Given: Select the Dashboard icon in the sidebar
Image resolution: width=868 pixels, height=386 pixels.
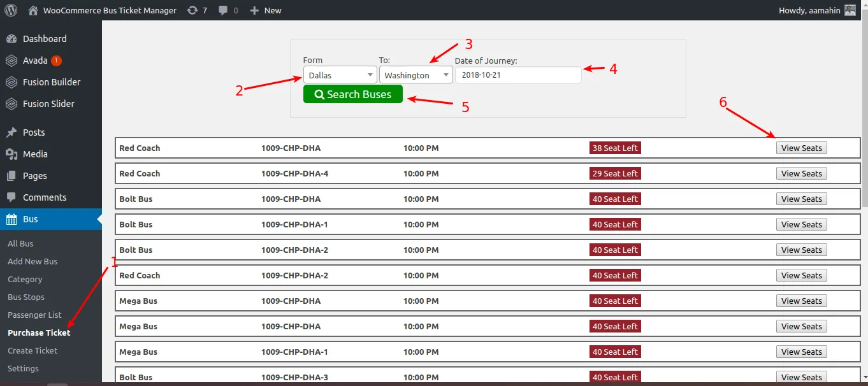Looking at the screenshot, I should (13, 38).
